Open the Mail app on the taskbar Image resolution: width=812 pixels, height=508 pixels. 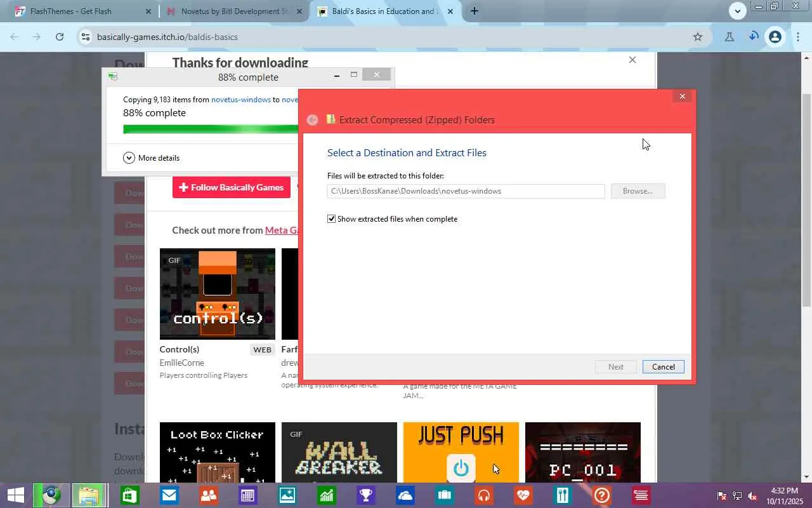coord(169,495)
